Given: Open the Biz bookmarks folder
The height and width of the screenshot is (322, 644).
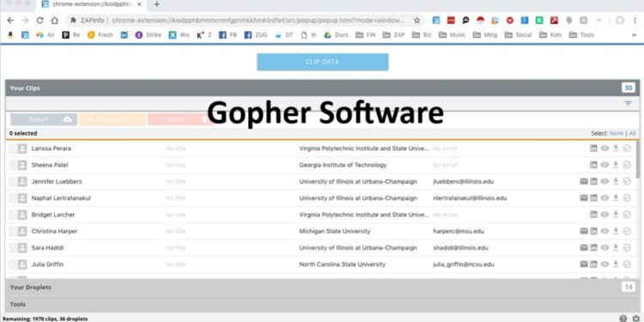Looking at the screenshot, I should click(x=422, y=35).
